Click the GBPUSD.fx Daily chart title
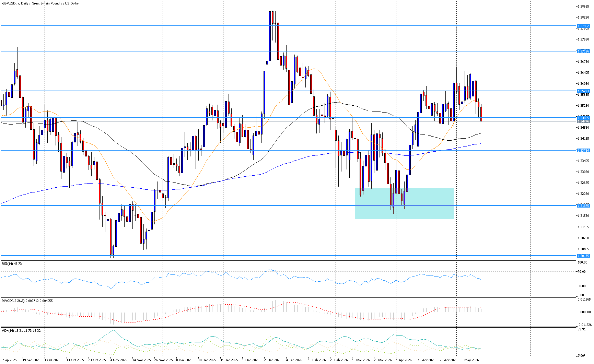The height and width of the screenshot is (364, 594). [40, 3]
